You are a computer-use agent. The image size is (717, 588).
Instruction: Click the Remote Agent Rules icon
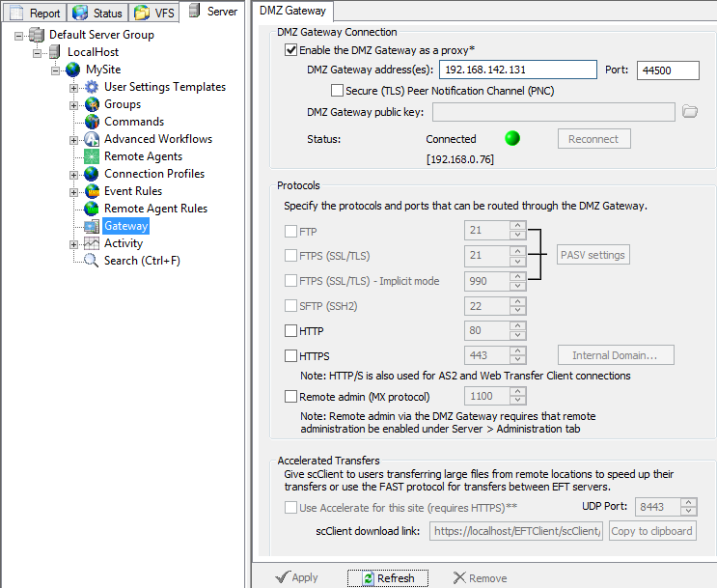click(x=92, y=209)
